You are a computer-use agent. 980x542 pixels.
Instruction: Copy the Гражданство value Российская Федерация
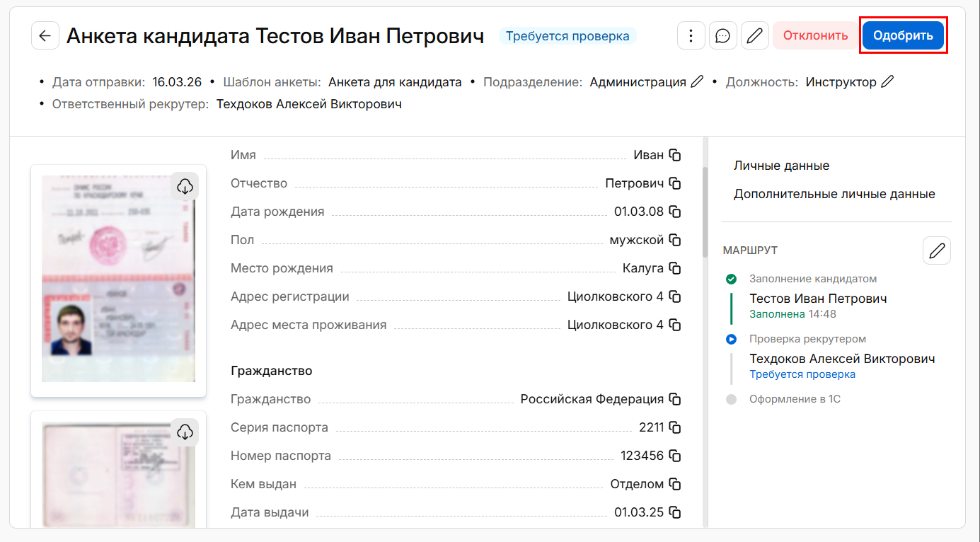coord(675,399)
